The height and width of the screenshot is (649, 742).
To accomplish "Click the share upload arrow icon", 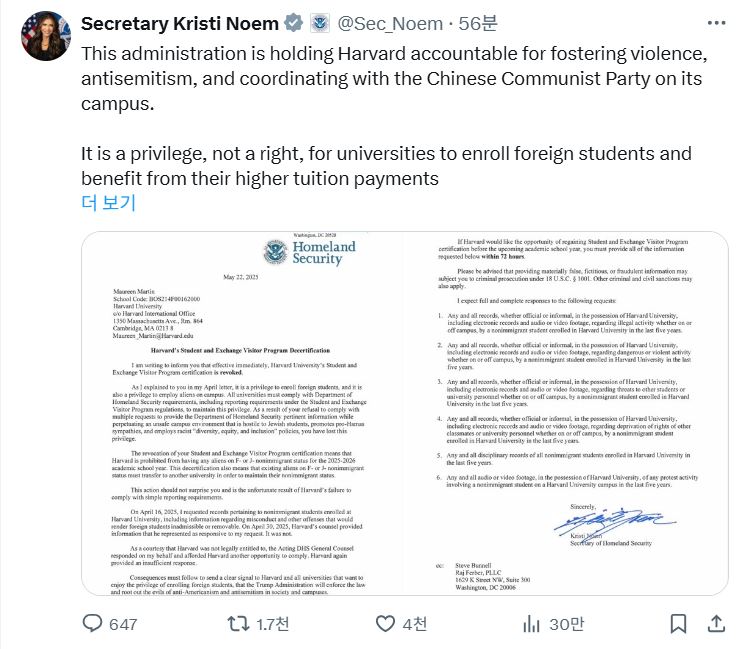I will coord(716,623).
